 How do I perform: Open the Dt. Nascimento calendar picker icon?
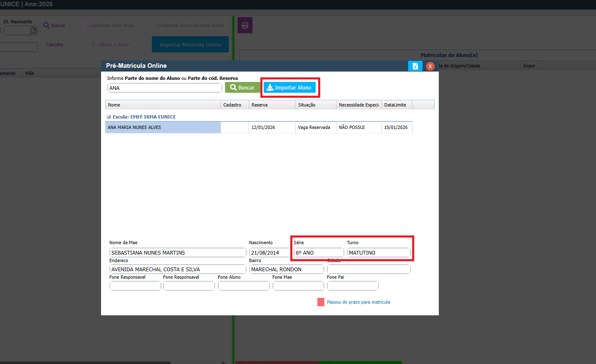[34, 30]
